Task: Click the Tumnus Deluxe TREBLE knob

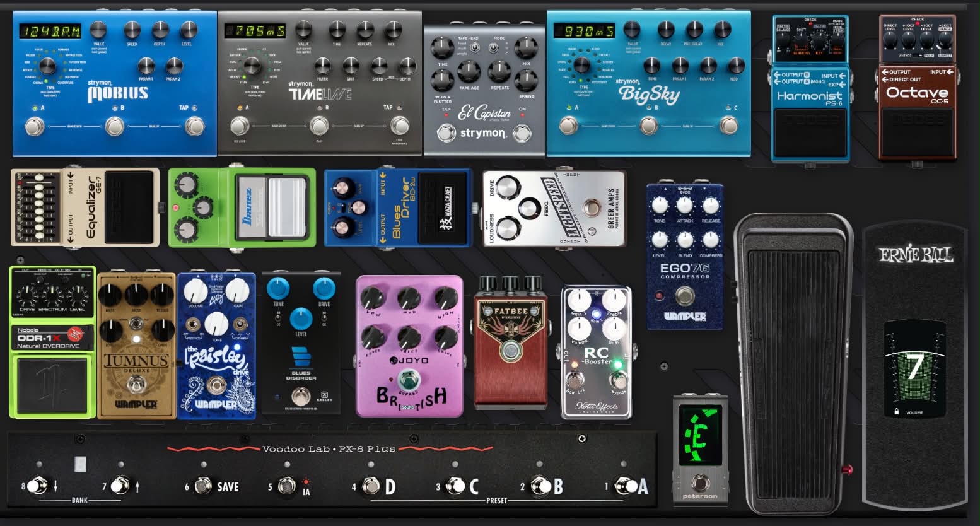Action: coord(162,295)
